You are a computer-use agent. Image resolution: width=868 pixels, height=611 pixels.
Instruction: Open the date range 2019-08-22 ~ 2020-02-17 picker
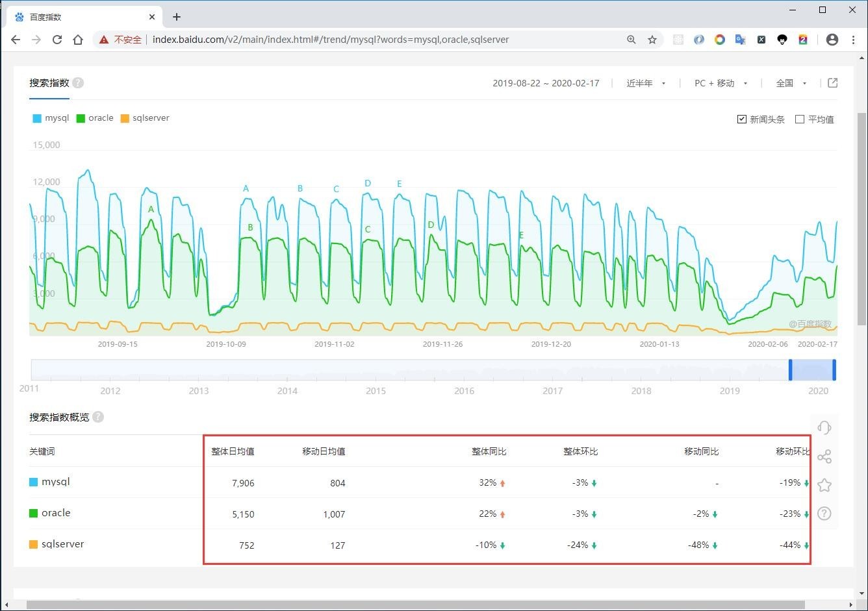click(546, 83)
